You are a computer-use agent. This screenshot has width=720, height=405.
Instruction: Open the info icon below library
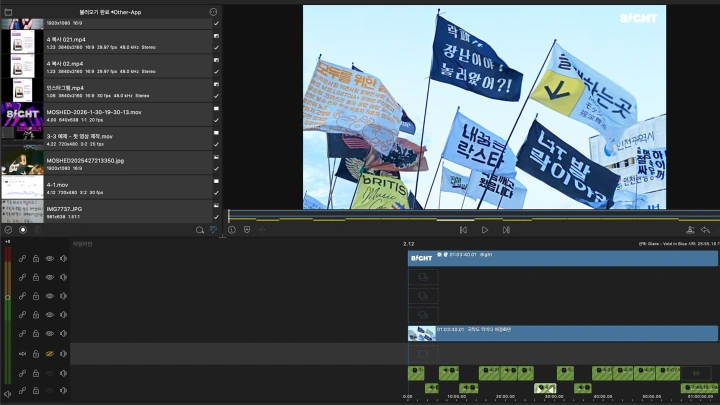(231, 230)
